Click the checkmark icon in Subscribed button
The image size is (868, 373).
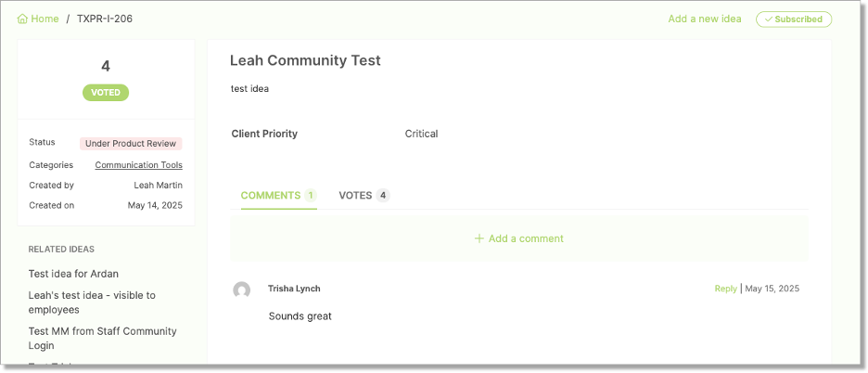769,19
